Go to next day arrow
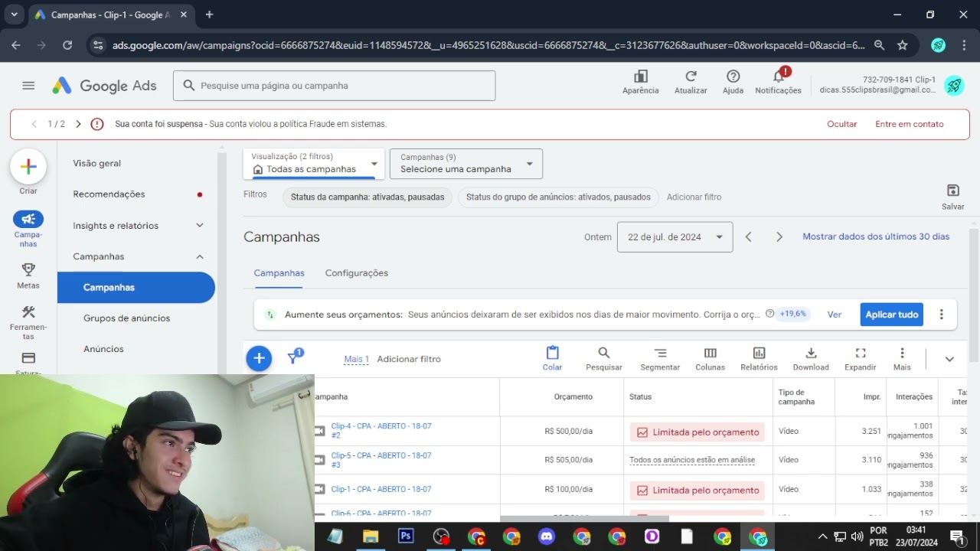The width and height of the screenshot is (980, 551). coord(779,237)
